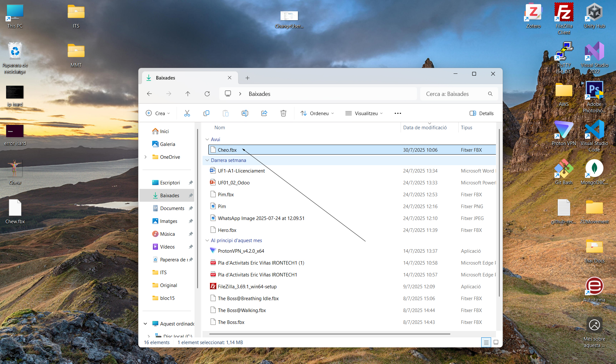Screen dimensions: 616x364
Task: Open the Crea dropdown
Action: click(158, 113)
